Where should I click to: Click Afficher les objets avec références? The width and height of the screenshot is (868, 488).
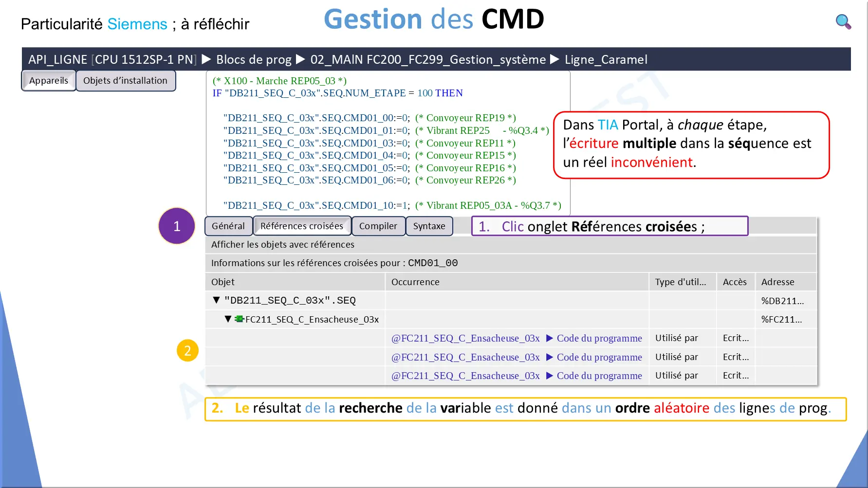pyautogui.click(x=283, y=245)
